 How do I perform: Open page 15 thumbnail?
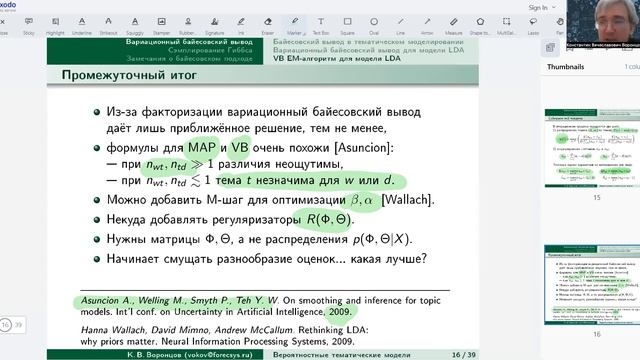tap(592, 148)
